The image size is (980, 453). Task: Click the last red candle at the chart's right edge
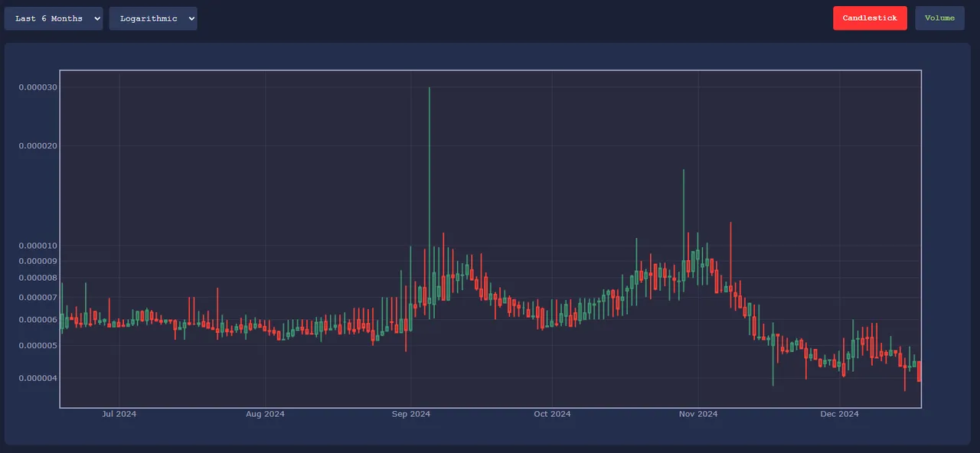(919, 371)
